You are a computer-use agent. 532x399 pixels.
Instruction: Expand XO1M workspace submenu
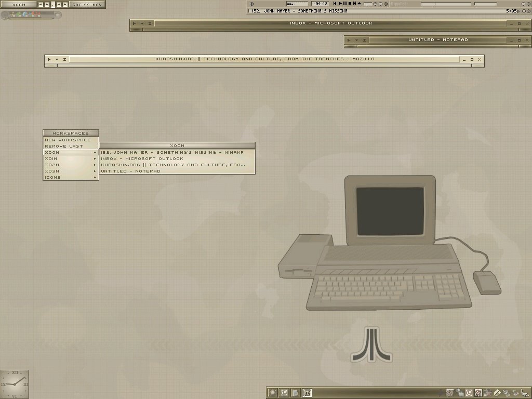[x=71, y=159]
